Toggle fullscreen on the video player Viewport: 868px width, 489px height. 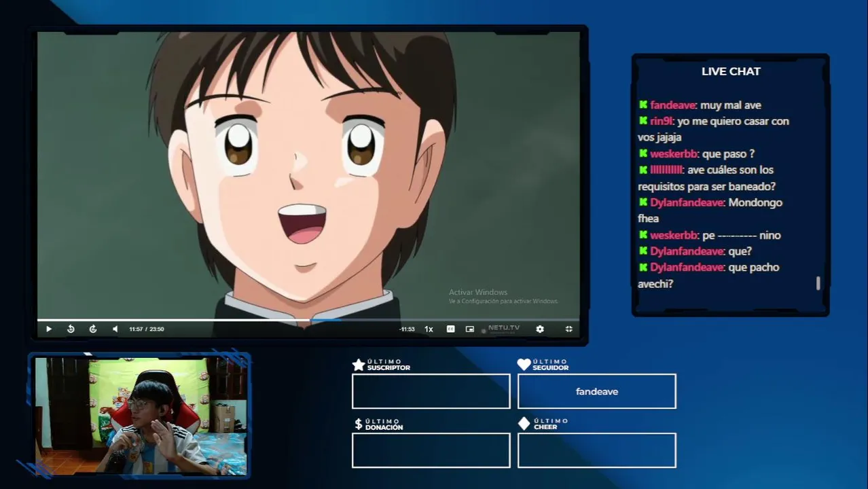[569, 329]
